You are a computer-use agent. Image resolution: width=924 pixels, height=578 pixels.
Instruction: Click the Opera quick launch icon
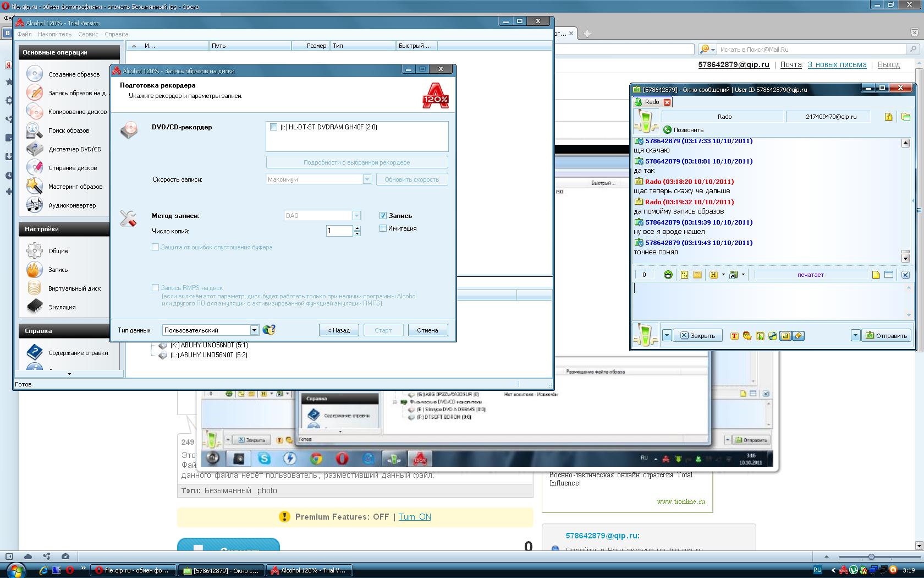69,570
